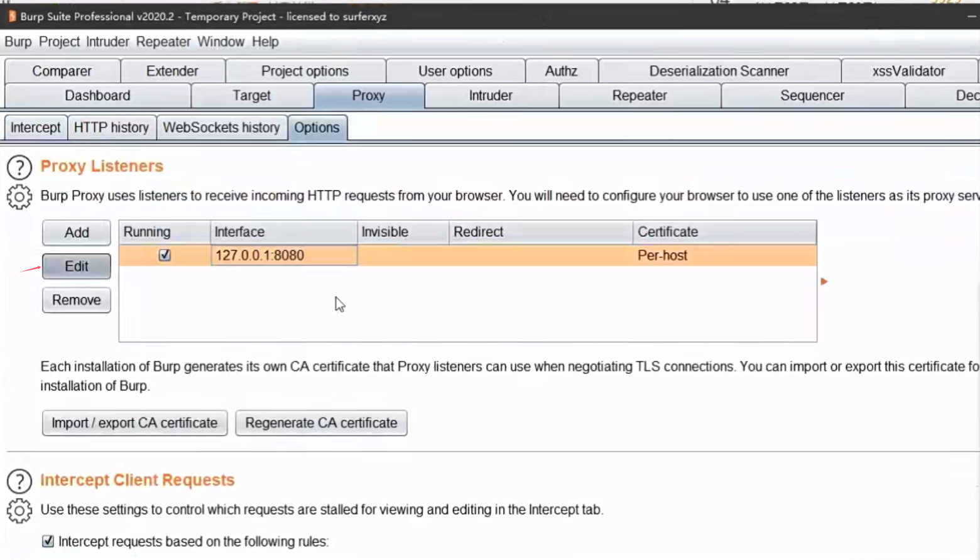This screenshot has width=980, height=560.
Task: Click Regenerate CA certificate button
Action: coord(321,423)
